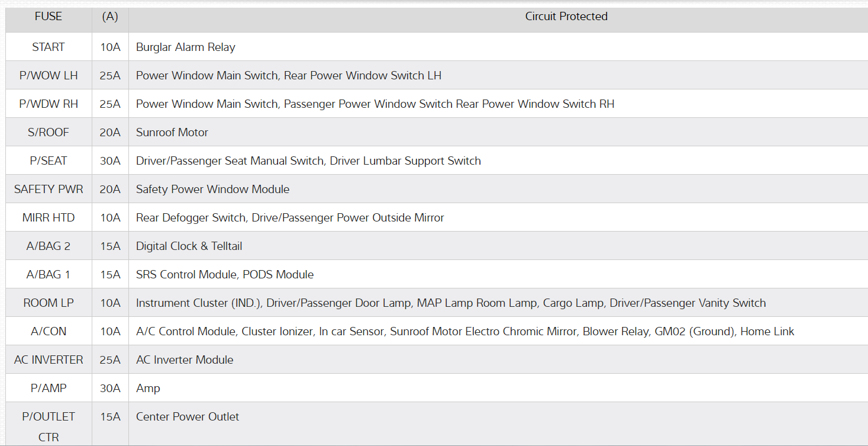Click the Sunroof Motor description

click(172, 133)
